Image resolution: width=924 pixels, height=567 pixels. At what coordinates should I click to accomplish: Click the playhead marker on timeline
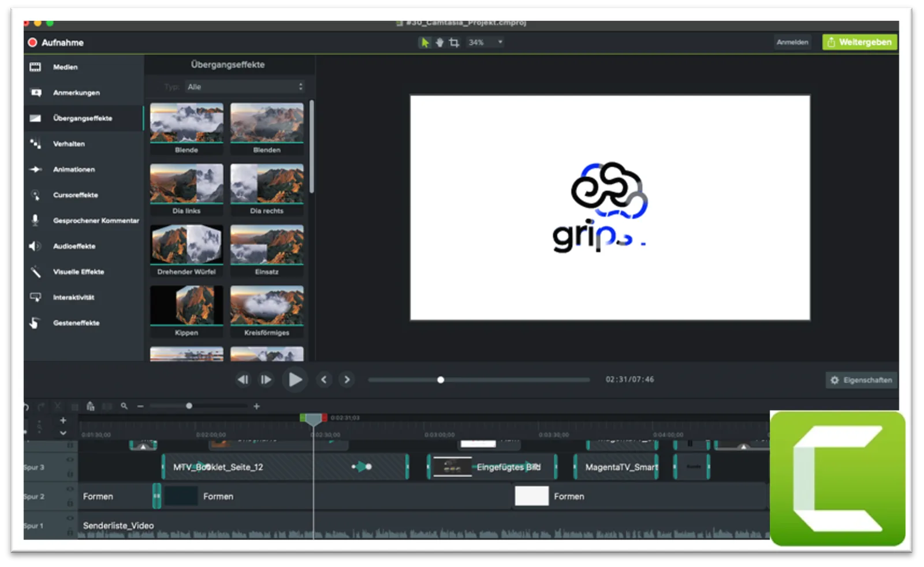pos(314,420)
